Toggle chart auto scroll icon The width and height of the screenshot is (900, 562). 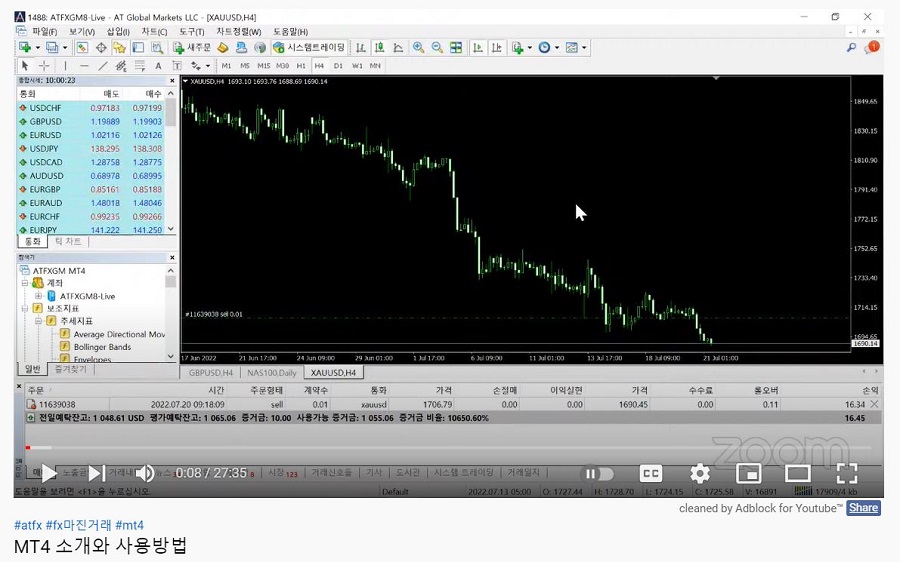(478, 48)
